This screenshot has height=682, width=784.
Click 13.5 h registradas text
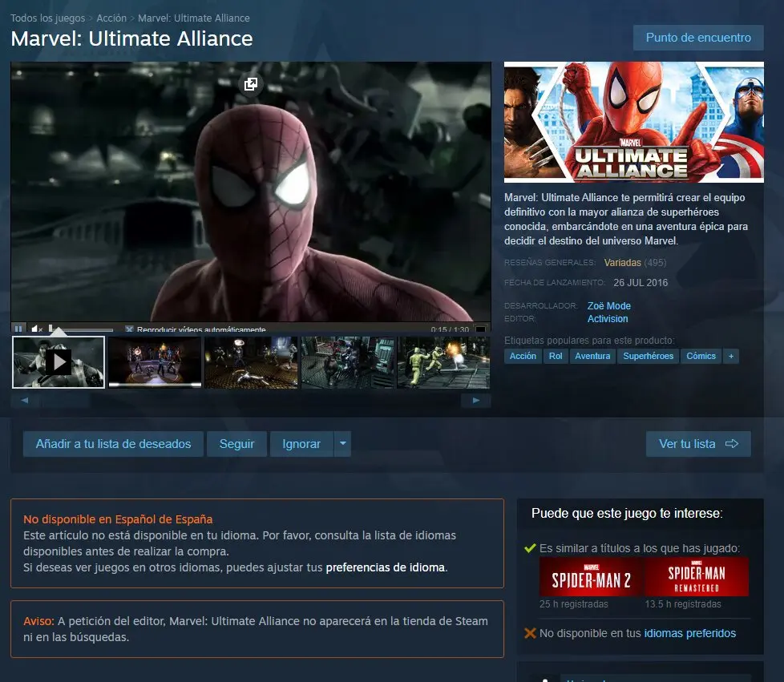tap(682, 604)
